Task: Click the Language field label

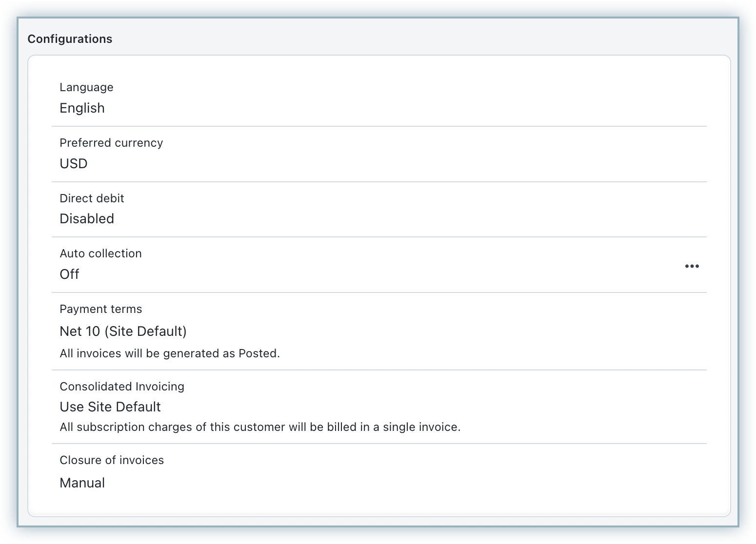Action: point(86,87)
